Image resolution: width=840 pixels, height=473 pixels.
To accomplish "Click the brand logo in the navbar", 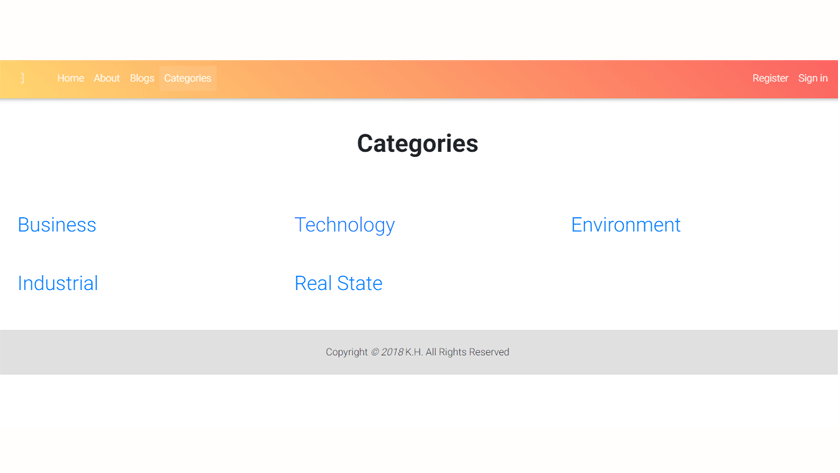I will coord(23,78).
